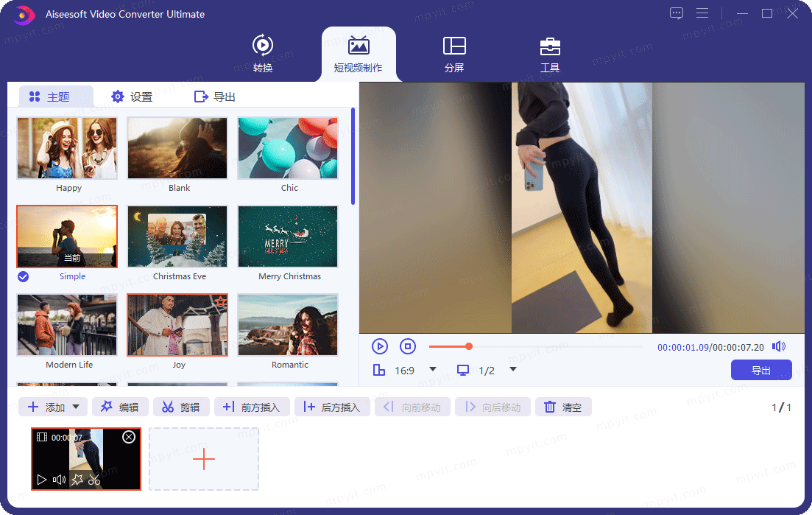
Task: Choose the Happy theme thumbnail
Action: [x=67, y=148]
